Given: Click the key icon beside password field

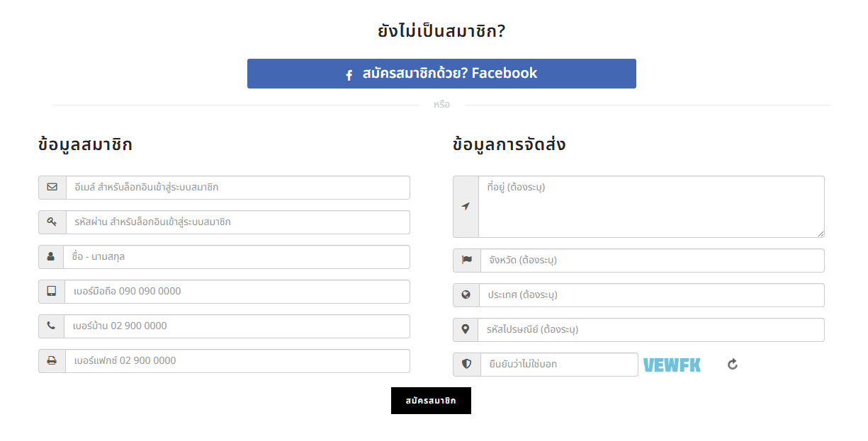Looking at the screenshot, I should click(52, 222).
